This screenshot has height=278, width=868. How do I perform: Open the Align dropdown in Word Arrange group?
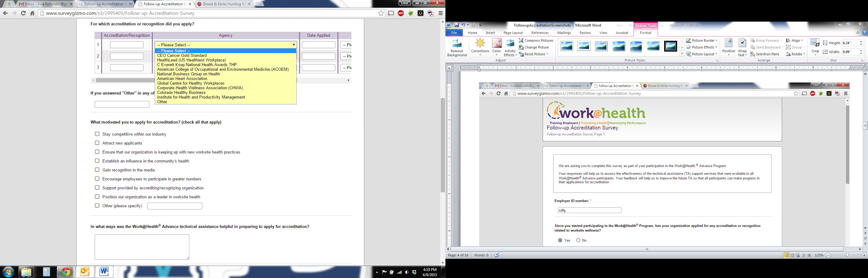click(795, 40)
